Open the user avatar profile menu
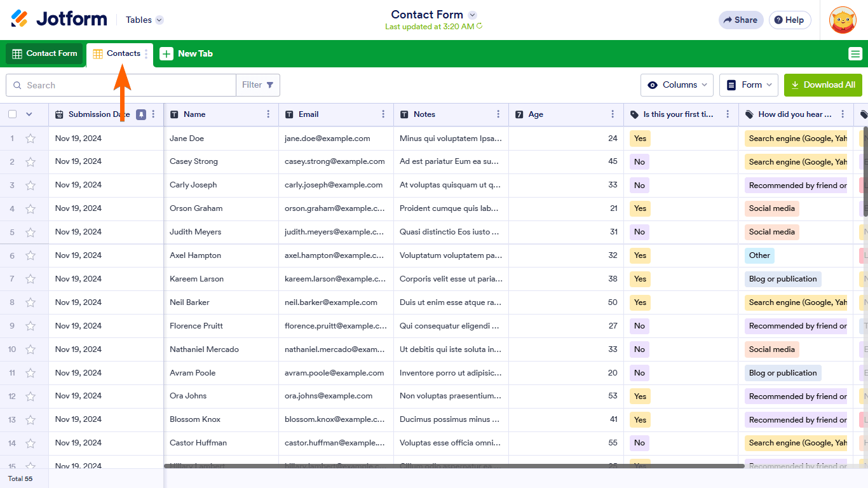 tap(843, 20)
